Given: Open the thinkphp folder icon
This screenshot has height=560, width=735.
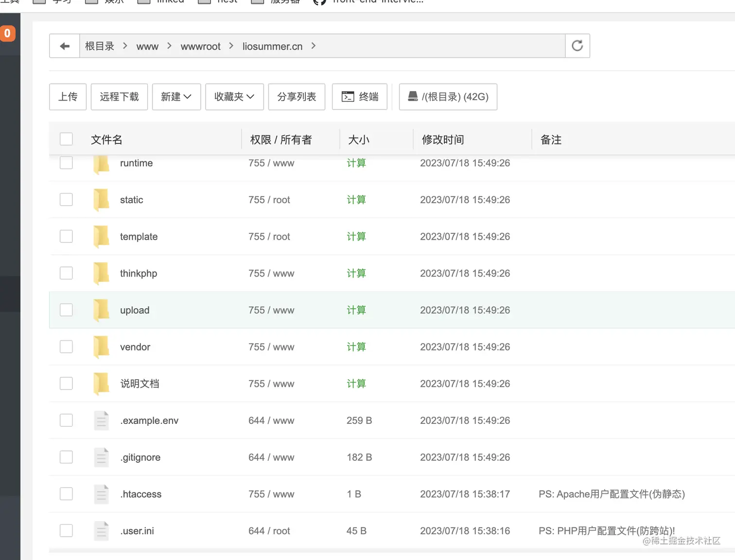Looking at the screenshot, I should [101, 273].
